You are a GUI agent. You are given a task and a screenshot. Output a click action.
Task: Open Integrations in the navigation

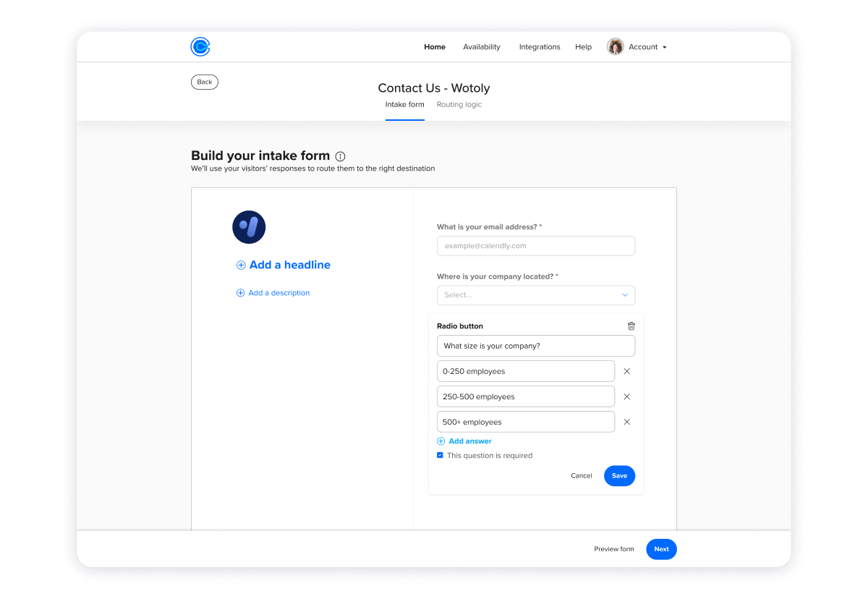[540, 47]
